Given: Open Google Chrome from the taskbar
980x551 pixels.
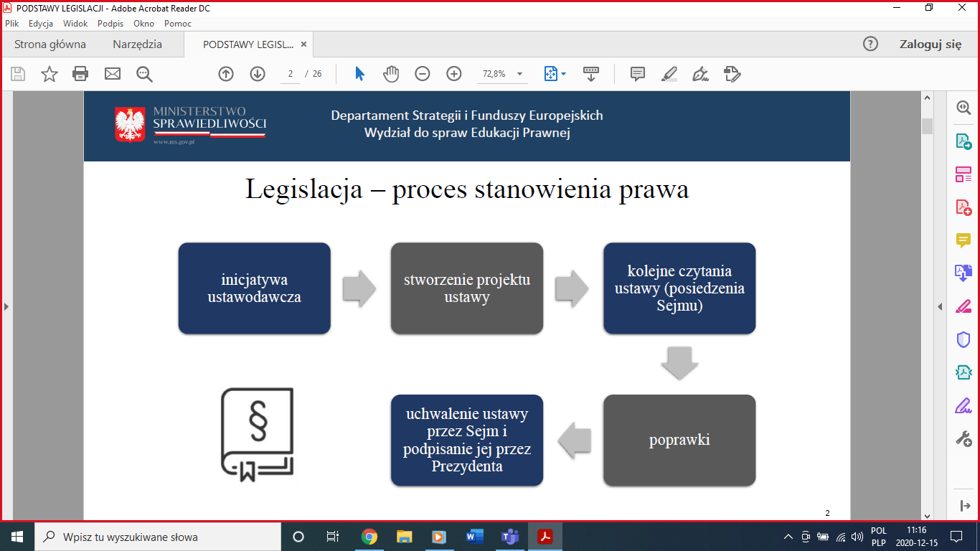Looking at the screenshot, I should 369,537.
